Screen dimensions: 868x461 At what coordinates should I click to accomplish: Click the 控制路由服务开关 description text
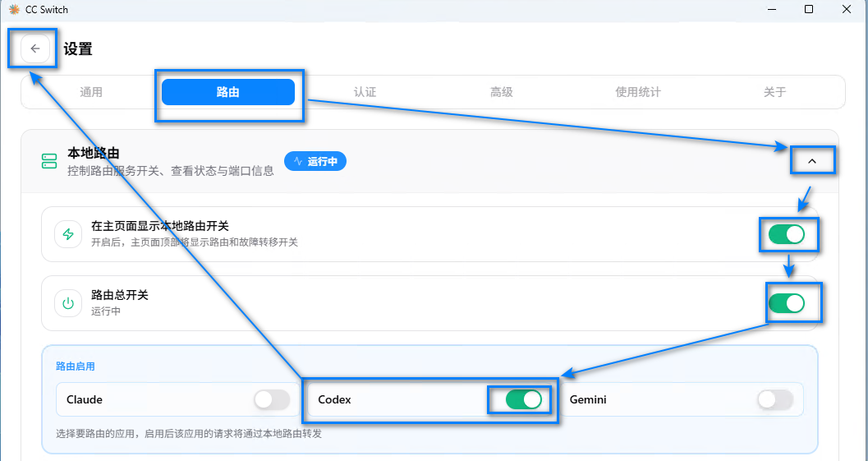171,171
